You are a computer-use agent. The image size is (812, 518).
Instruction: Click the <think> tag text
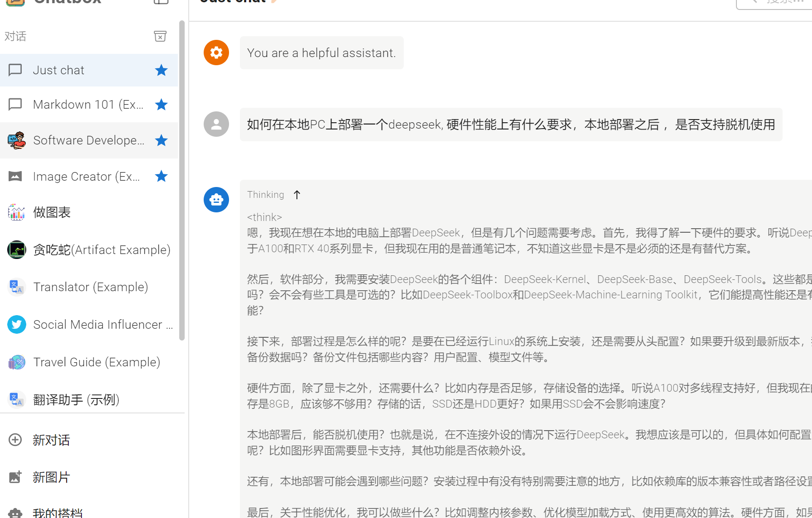(x=264, y=217)
